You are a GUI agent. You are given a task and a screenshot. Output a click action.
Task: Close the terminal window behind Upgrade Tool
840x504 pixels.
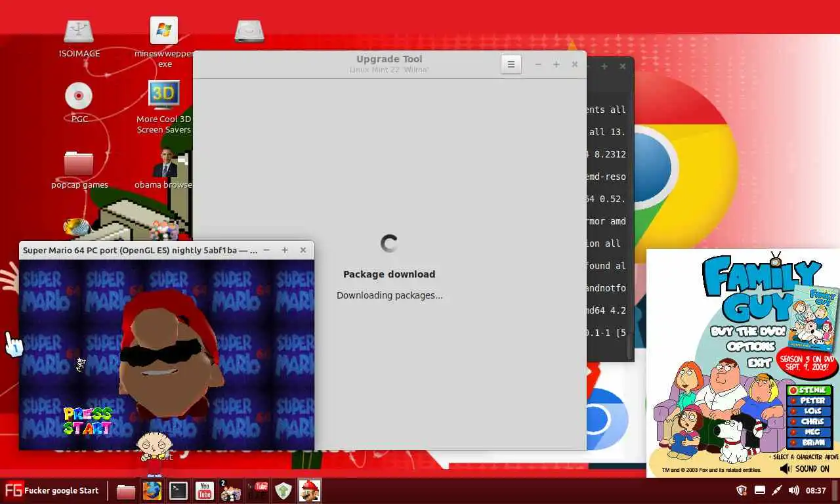tap(623, 66)
